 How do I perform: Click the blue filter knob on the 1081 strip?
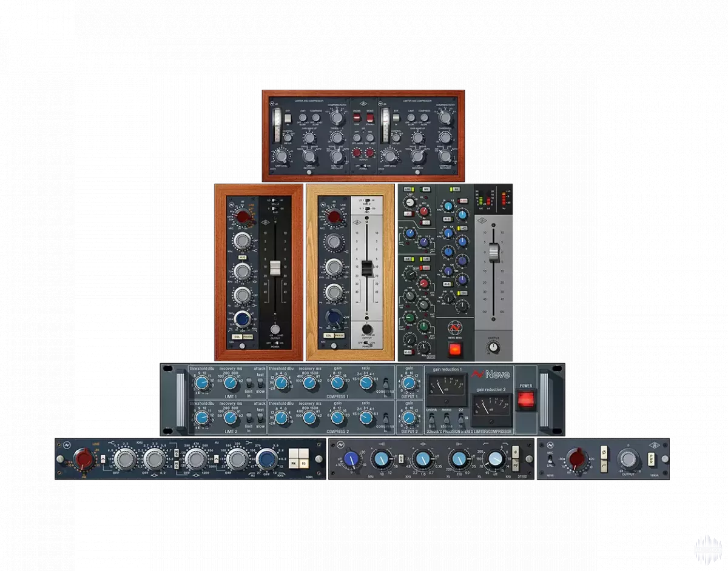[x=266, y=459]
